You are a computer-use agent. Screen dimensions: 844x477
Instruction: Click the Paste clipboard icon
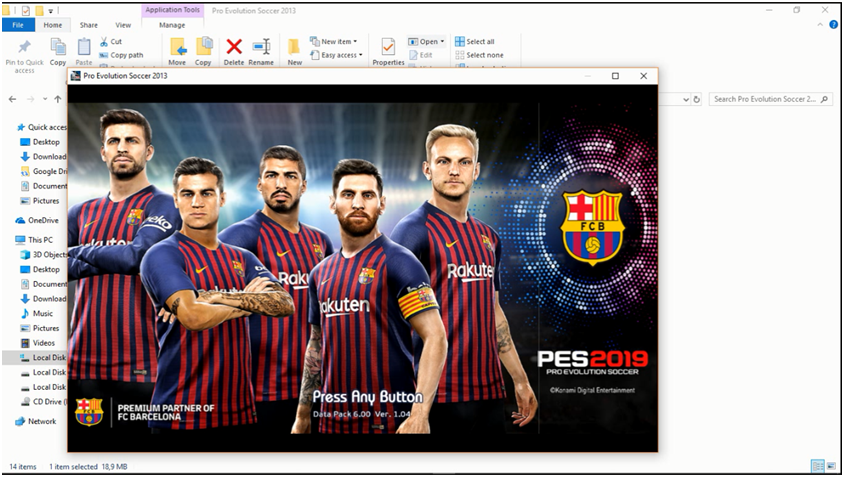point(84,47)
